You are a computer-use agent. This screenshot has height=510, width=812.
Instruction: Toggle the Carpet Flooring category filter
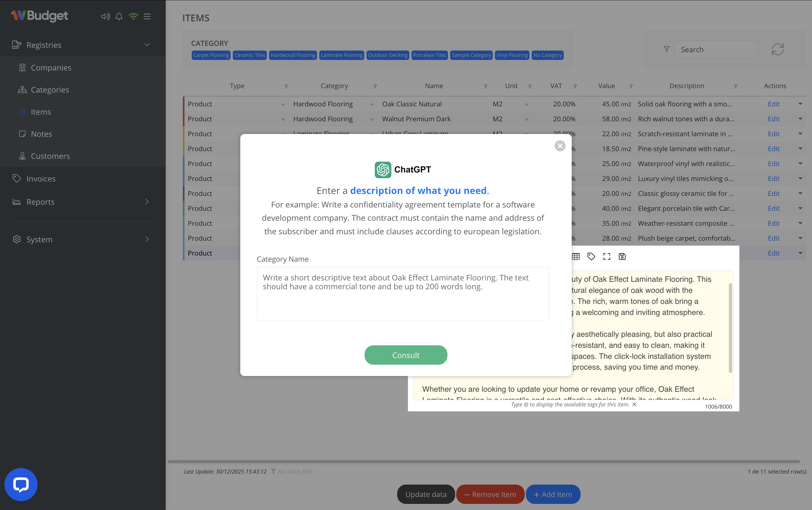click(211, 55)
